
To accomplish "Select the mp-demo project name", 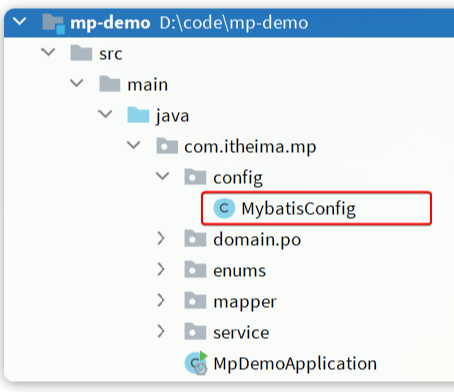I will click(x=110, y=23).
